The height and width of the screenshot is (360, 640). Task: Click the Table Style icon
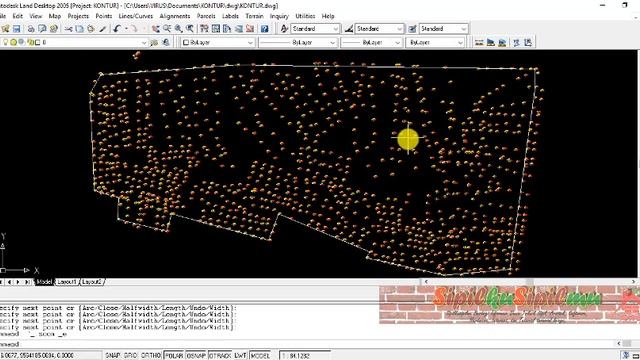(x=412, y=29)
